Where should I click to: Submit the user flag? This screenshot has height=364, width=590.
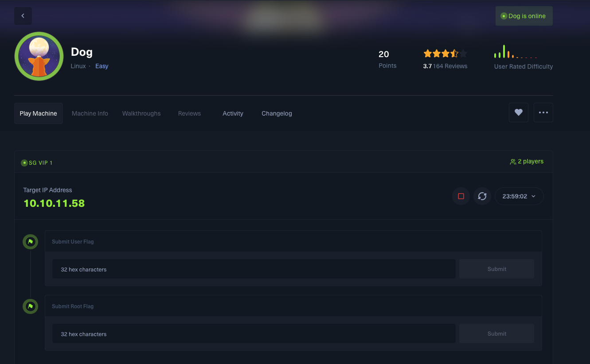point(496,269)
